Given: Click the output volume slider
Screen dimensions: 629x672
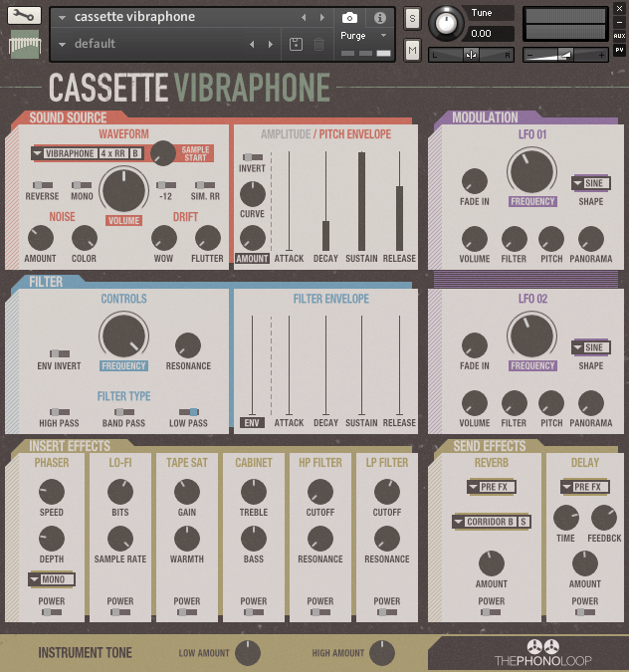Looking at the screenshot, I should pyautogui.click(x=565, y=55).
